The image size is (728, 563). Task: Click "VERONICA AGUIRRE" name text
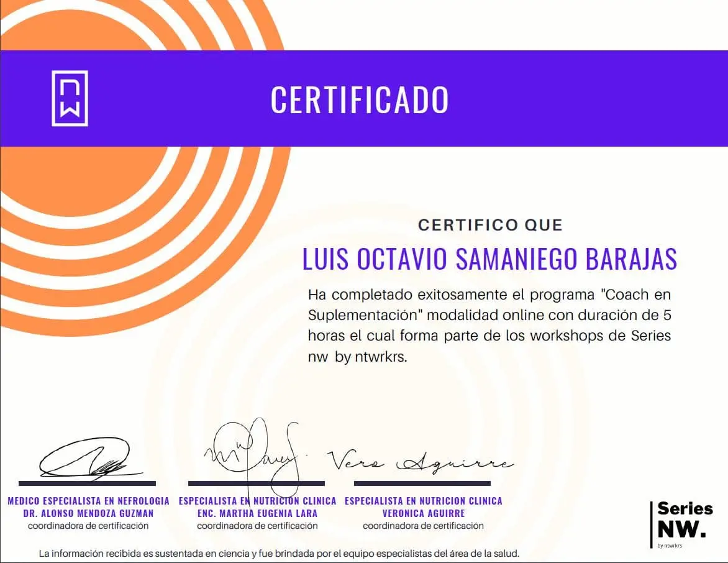click(x=423, y=513)
